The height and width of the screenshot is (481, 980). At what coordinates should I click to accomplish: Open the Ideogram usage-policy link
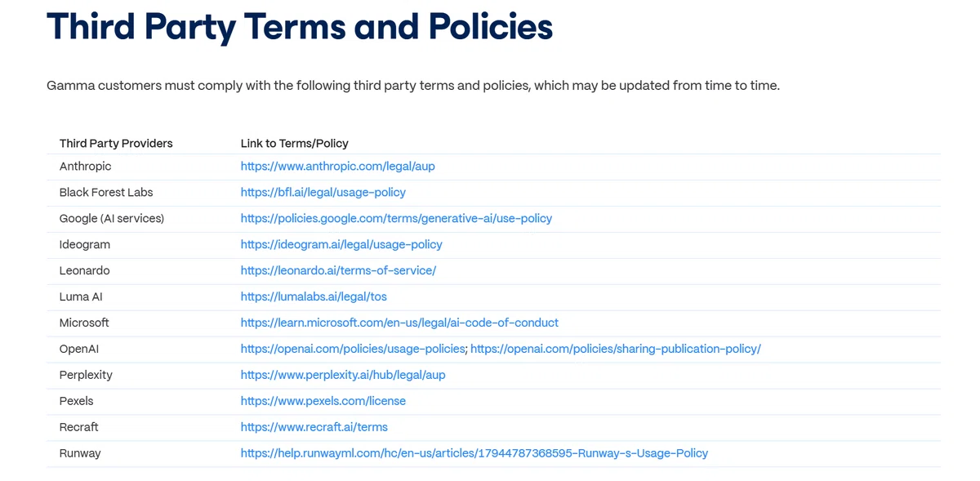(x=341, y=244)
